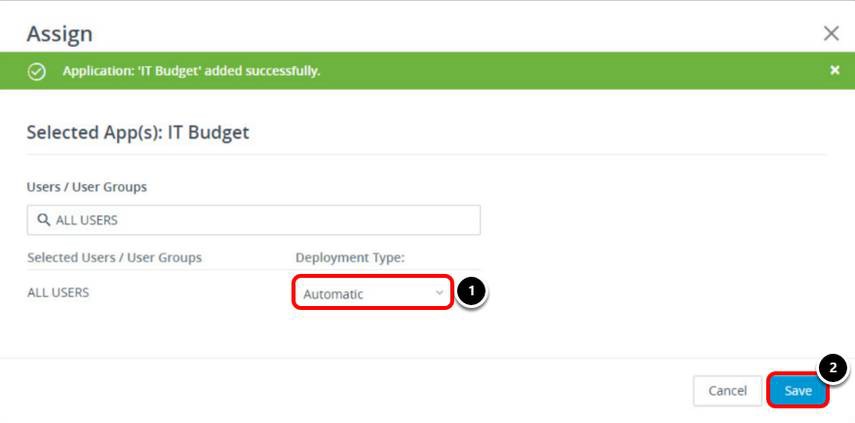Image resolution: width=855 pixels, height=423 pixels.
Task: Click the 'Deployment Type:' column header
Action: point(349,257)
